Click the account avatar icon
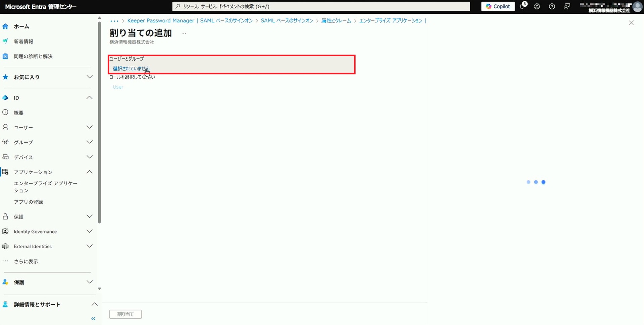The width and height of the screenshot is (644, 325). tap(637, 7)
